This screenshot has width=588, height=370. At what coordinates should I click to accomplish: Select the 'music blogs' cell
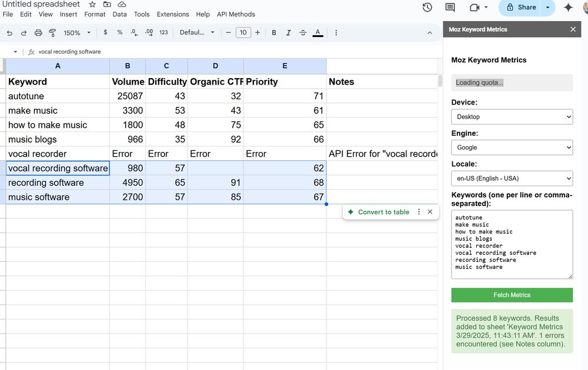(x=58, y=139)
